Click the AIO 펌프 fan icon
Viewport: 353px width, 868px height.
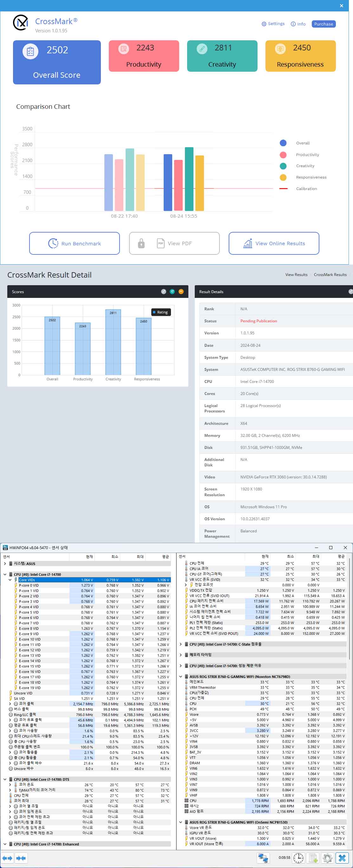point(186,812)
